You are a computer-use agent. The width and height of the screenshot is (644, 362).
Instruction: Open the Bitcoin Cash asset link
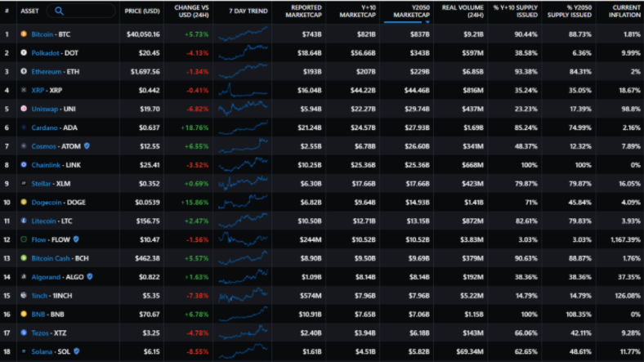tap(51, 258)
